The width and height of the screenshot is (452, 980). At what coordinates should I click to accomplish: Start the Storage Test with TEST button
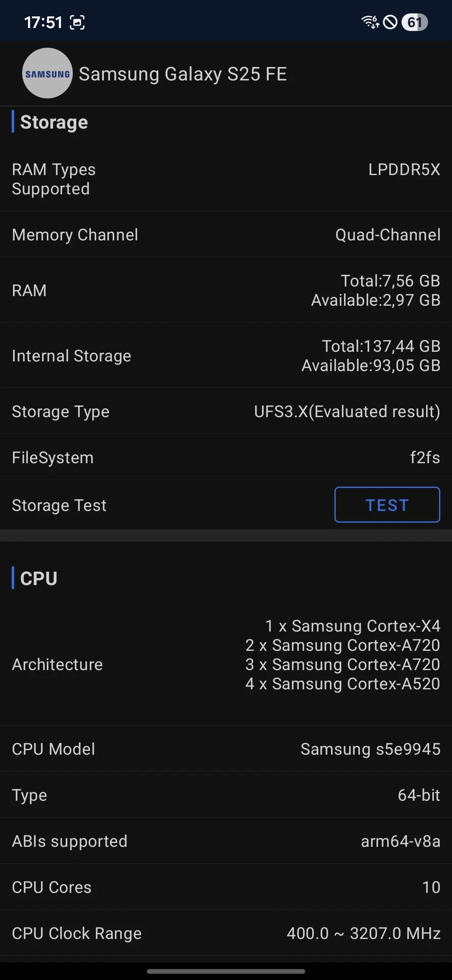tap(387, 505)
